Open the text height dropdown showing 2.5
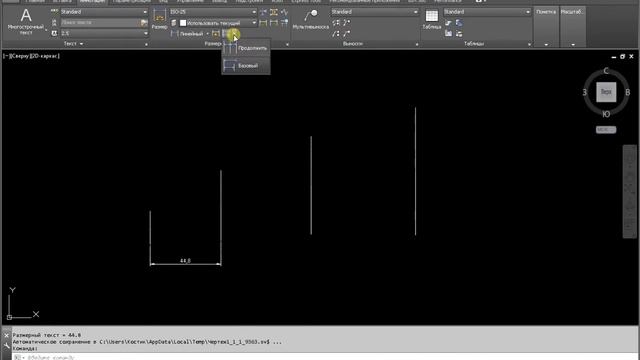This screenshot has width=640, height=360. (x=104, y=33)
